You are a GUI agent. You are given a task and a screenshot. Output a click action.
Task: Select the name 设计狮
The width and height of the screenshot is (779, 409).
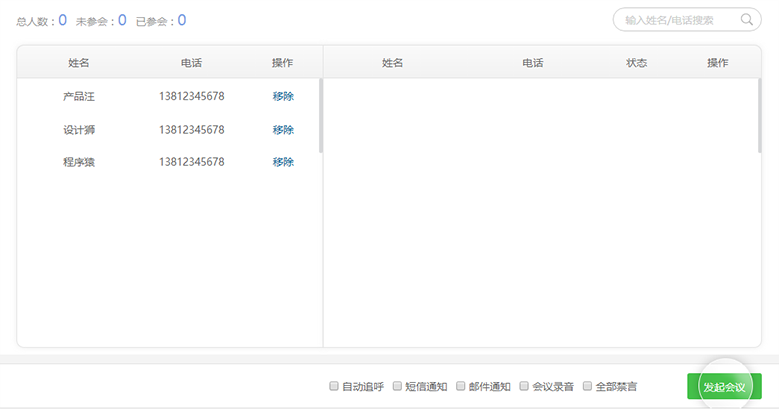coord(78,130)
